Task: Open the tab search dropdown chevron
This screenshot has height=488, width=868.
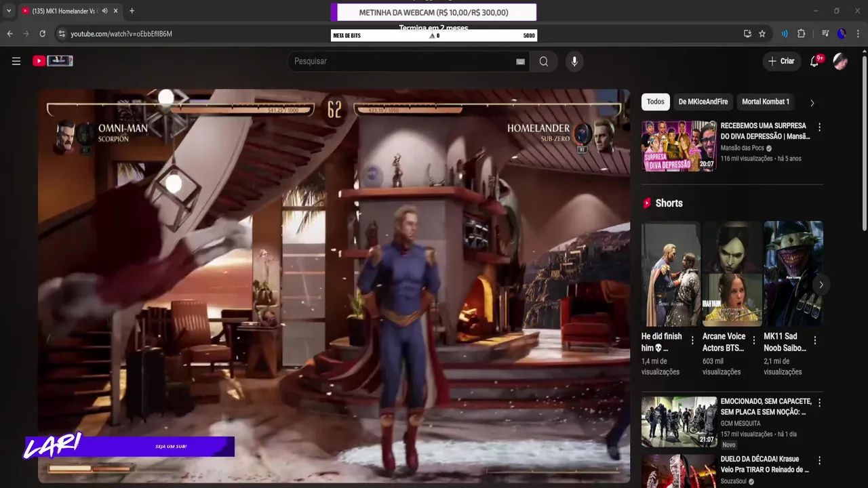Action: pos(9,11)
